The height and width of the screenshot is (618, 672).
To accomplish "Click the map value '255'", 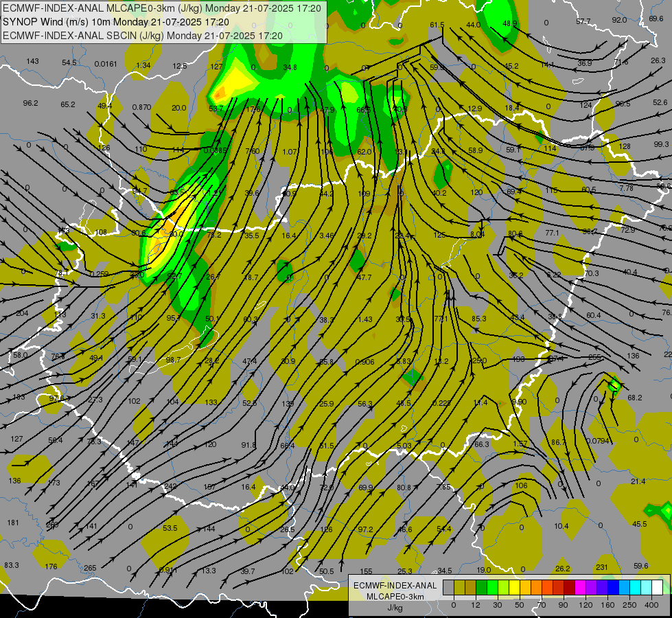I will pos(594,357).
